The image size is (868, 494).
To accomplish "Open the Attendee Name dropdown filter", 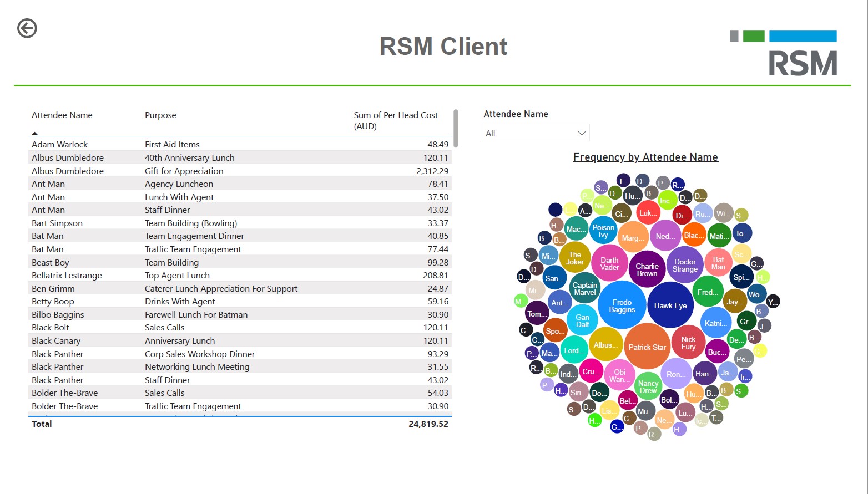I will [535, 133].
